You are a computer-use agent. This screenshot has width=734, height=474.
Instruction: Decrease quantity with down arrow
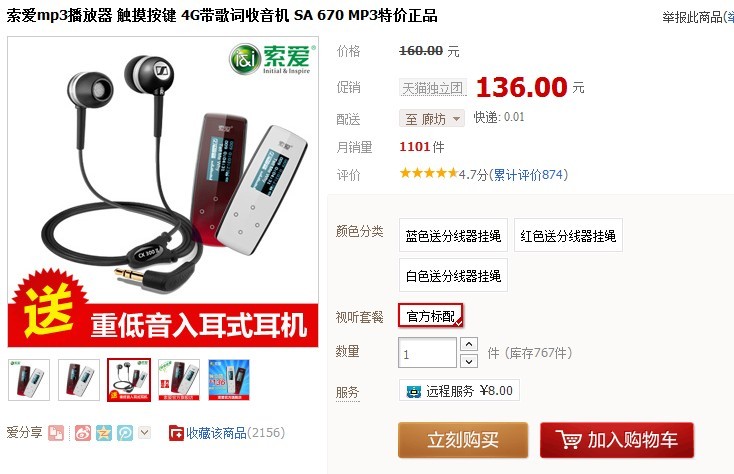[469, 361]
